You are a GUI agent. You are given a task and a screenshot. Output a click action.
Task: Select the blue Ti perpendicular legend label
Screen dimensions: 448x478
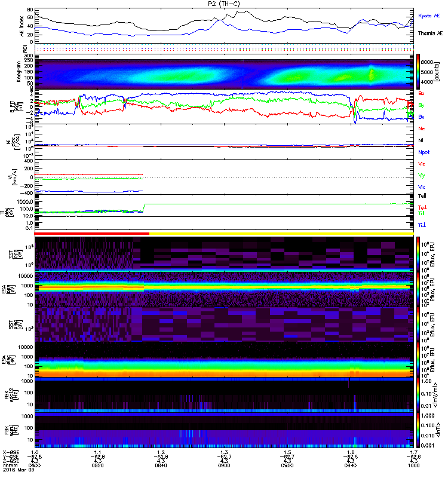422,225
